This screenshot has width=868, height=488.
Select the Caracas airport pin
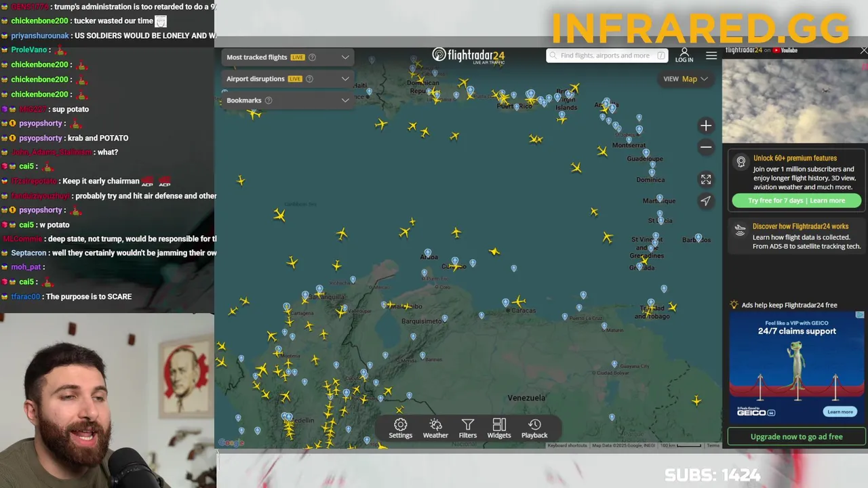pyautogui.click(x=505, y=302)
